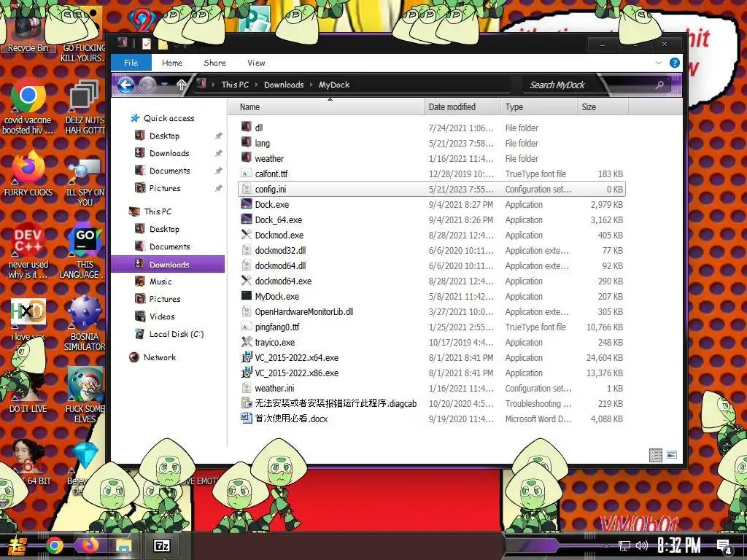
Task: Select Local Disk (C:) in navigation pane
Action: tap(177, 334)
